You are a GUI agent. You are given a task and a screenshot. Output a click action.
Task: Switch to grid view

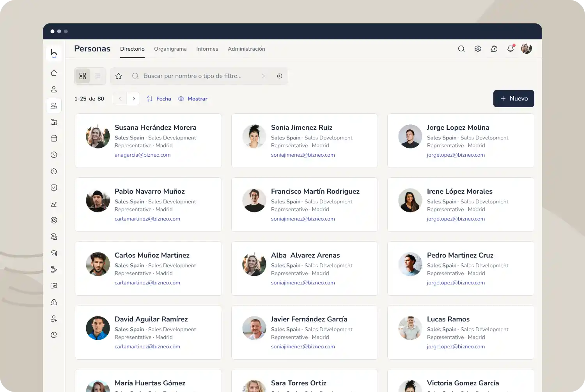point(83,76)
